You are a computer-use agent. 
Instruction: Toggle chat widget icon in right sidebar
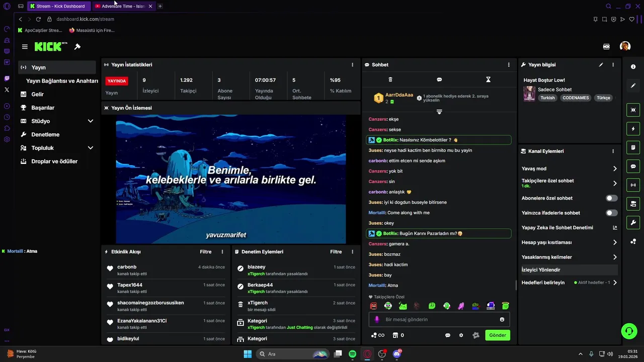(x=633, y=166)
